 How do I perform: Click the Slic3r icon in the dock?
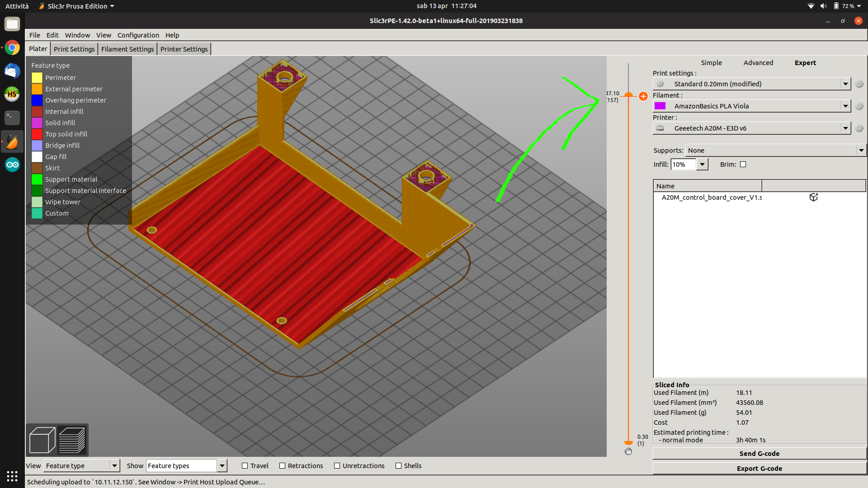click(x=12, y=141)
